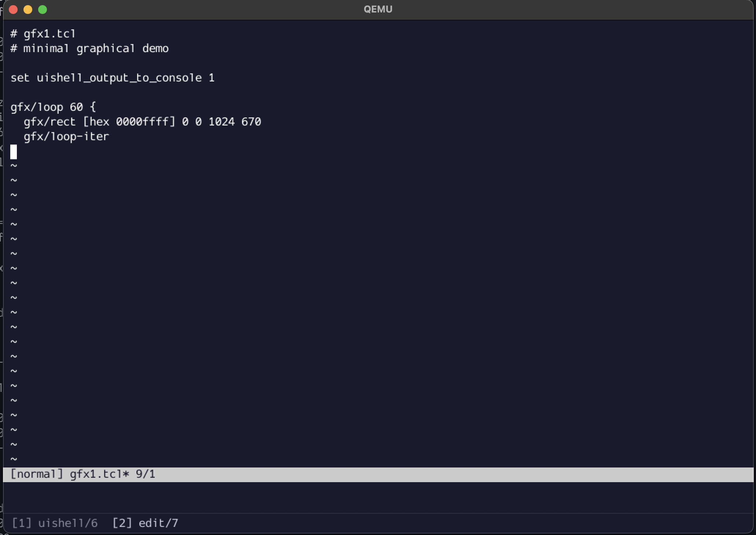Screen dimensions: 756x535
Task: Click the number 670 in the rect line
Action: pos(251,122)
